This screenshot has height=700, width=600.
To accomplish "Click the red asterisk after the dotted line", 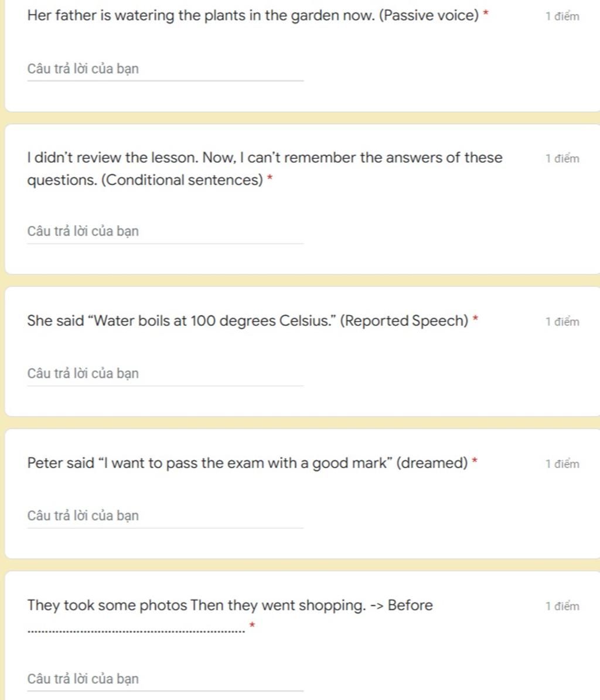I will [252, 624].
